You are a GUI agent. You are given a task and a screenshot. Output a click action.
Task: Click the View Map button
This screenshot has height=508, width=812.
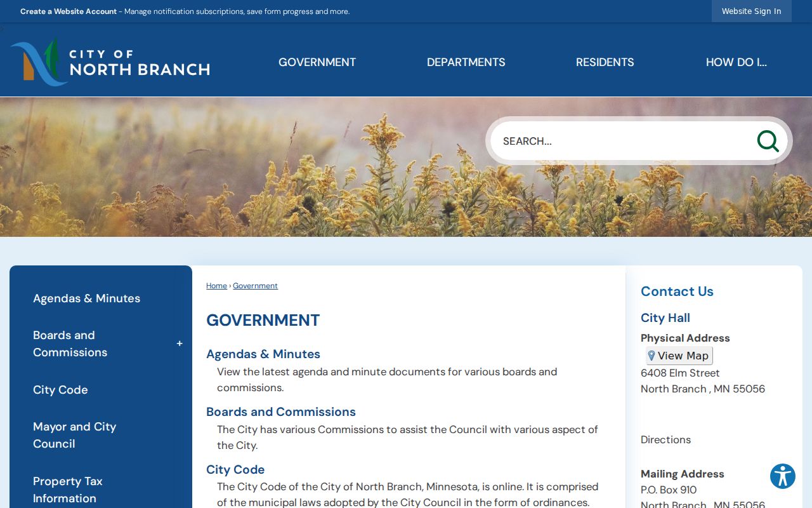click(679, 356)
